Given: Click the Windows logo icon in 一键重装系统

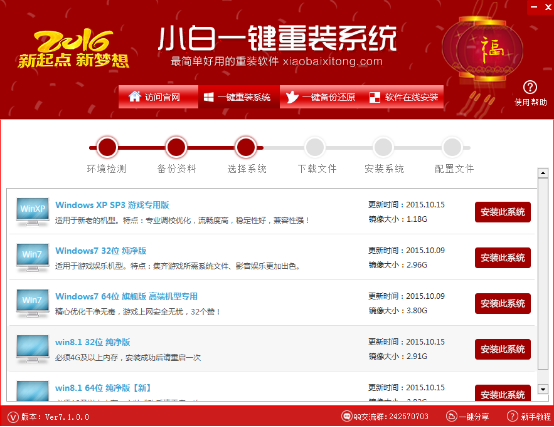Looking at the screenshot, I should (x=209, y=97).
